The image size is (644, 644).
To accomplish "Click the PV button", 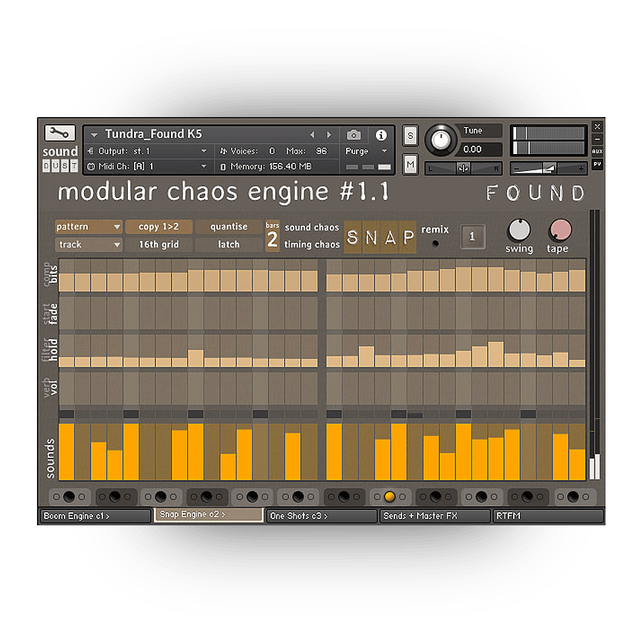I will click(597, 164).
